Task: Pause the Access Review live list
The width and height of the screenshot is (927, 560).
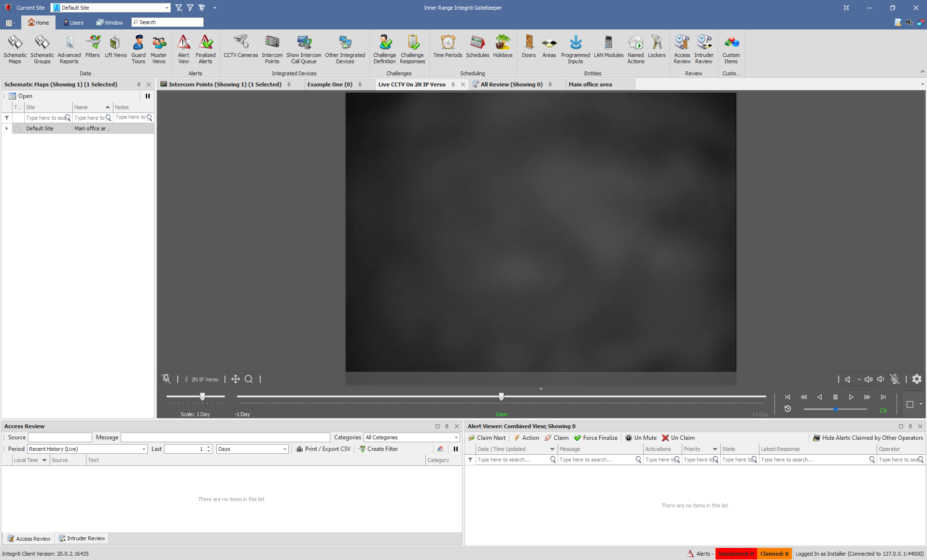Action: (455, 449)
